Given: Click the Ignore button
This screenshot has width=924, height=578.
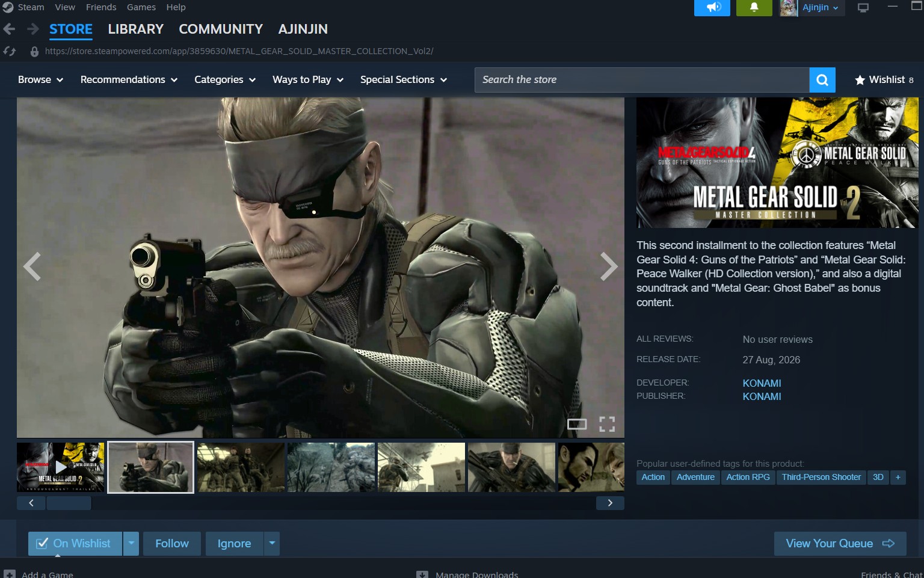Looking at the screenshot, I should click(235, 544).
